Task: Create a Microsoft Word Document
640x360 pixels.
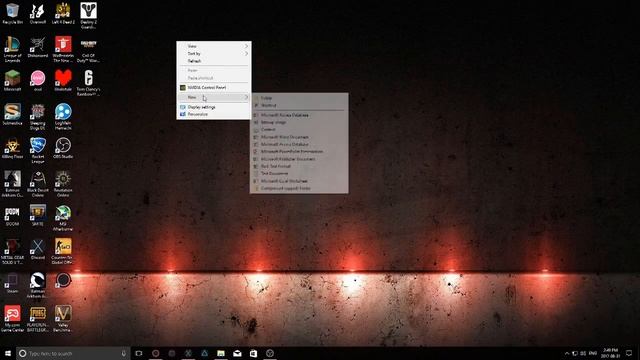Action: tap(299, 137)
